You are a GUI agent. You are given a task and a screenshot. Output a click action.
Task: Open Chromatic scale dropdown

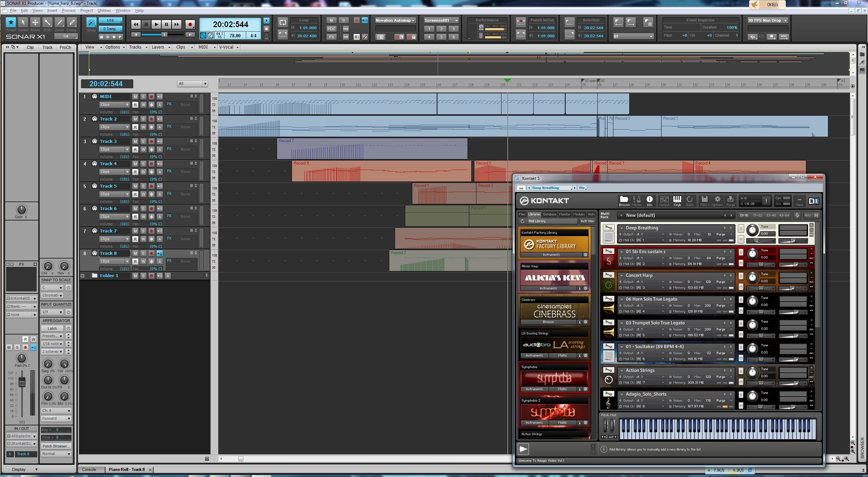(52, 295)
